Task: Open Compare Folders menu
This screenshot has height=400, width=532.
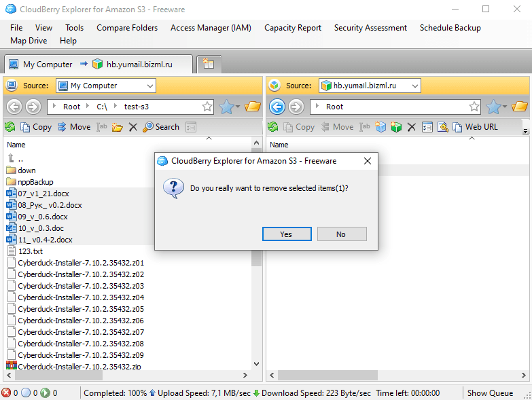Action: coord(127,28)
